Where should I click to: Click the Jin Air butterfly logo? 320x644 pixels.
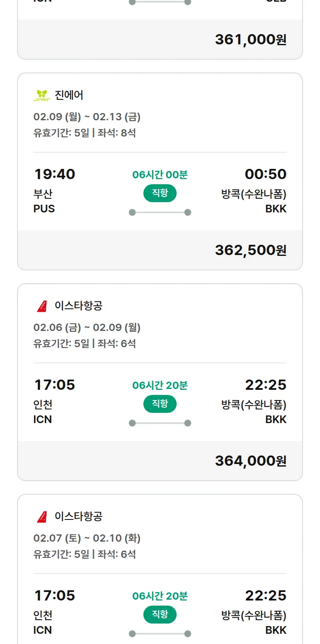coord(42,95)
